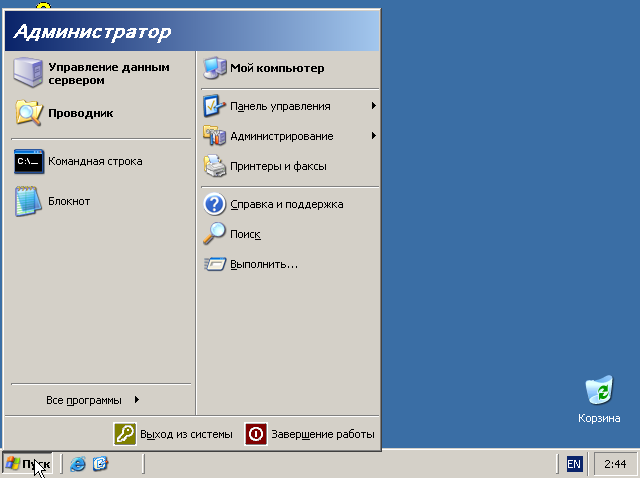Expand the Администрирование submenu arrow
The width and height of the screenshot is (640, 478).
coord(373,136)
